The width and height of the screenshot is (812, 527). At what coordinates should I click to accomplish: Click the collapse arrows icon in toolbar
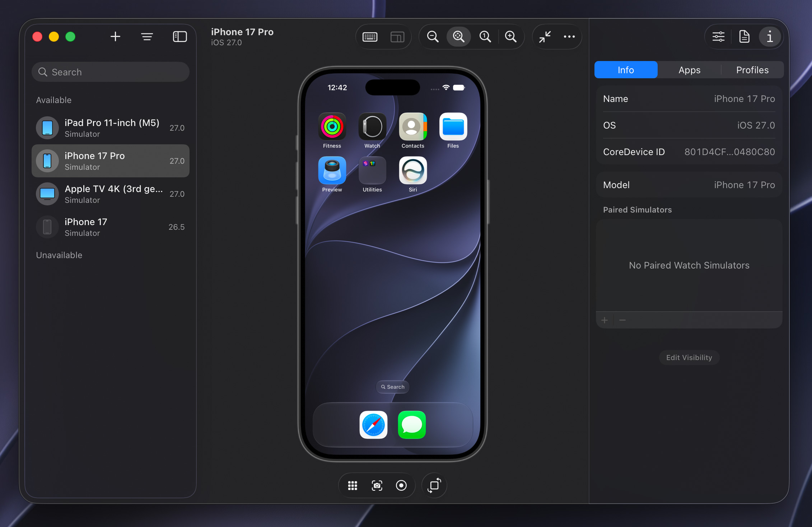click(545, 37)
